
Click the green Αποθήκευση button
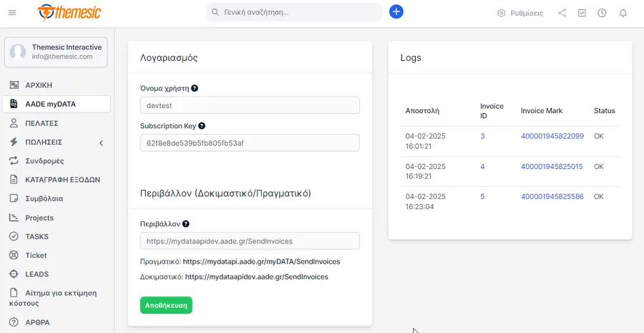click(166, 305)
